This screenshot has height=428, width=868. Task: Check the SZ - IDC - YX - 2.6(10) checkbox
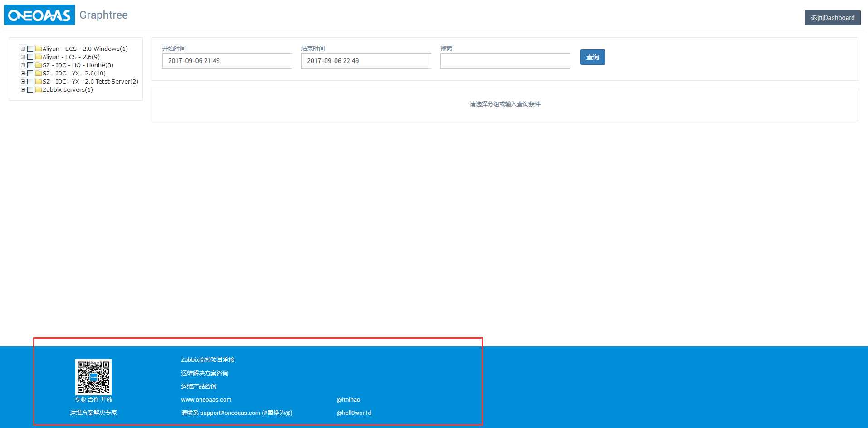[x=30, y=73]
